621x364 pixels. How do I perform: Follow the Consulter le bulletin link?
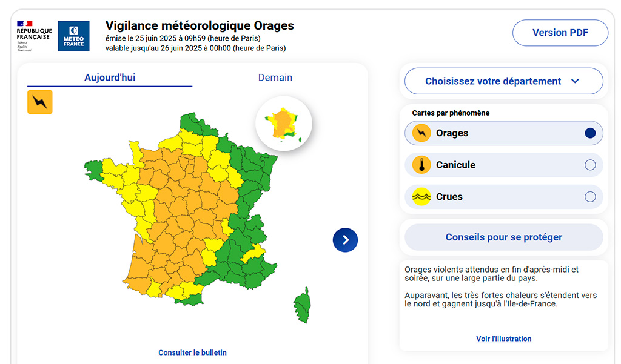click(192, 352)
